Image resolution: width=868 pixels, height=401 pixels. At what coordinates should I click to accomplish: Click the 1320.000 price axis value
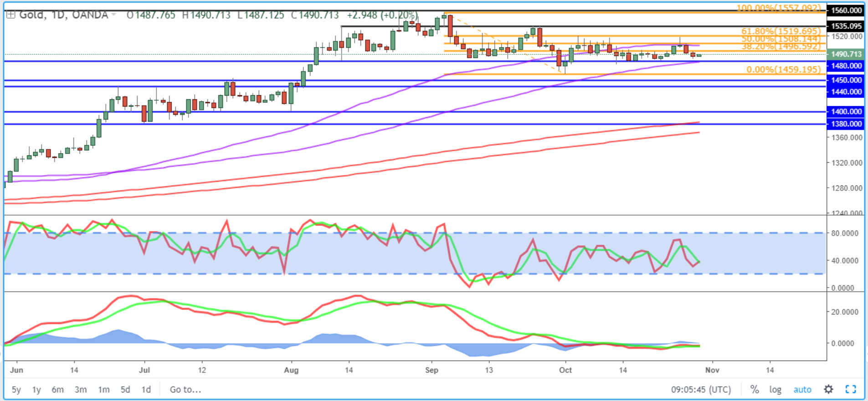click(x=847, y=163)
